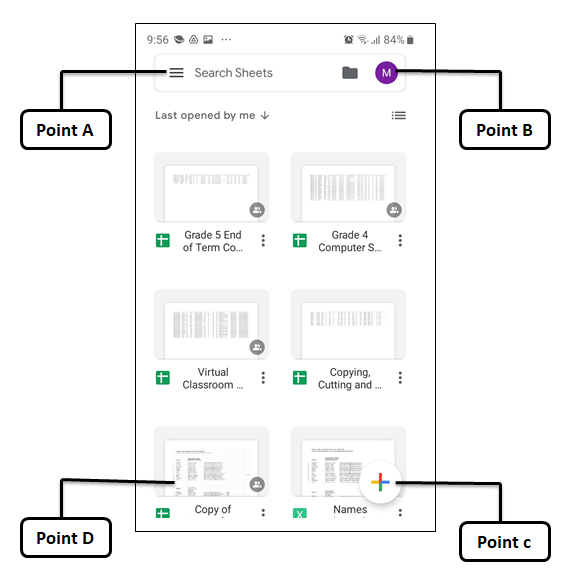Click the shared people badge on Grade 5 thumbnail
This screenshot has width=566, height=582.
point(257,210)
